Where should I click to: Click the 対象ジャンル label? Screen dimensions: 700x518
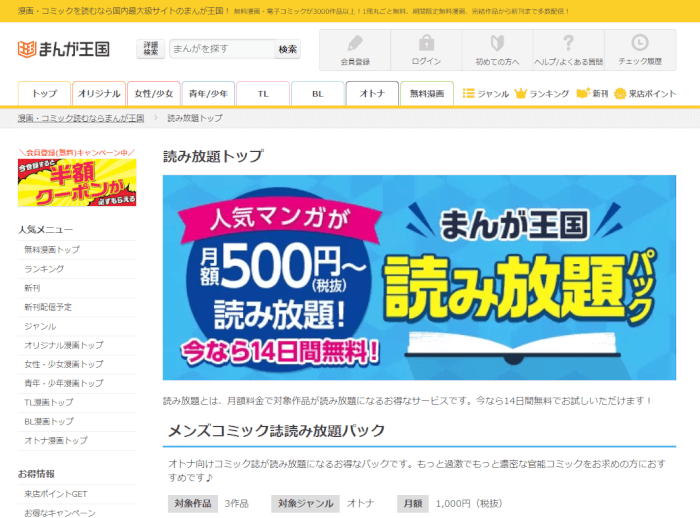coord(305,504)
